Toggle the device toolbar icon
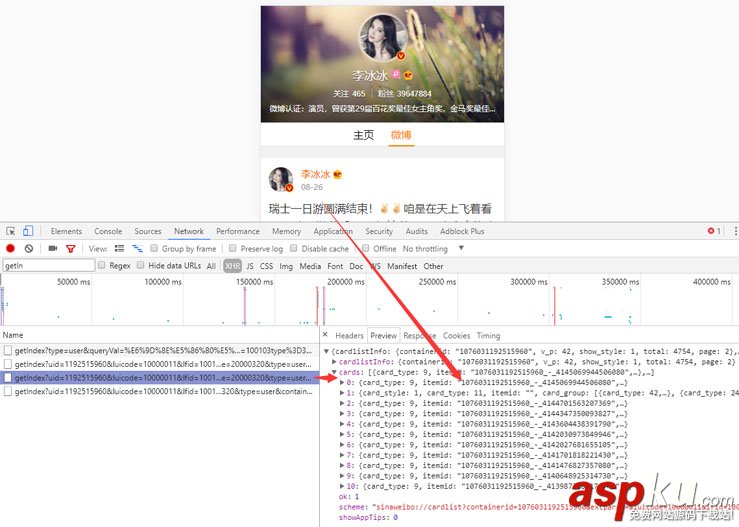Viewport: 739px width, 527px height. point(28,231)
